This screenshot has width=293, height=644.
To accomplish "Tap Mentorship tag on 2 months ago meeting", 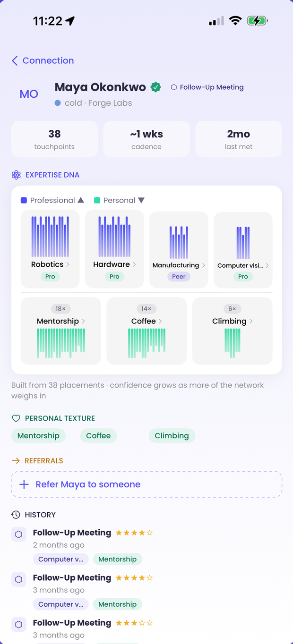I will (x=117, y=559).
